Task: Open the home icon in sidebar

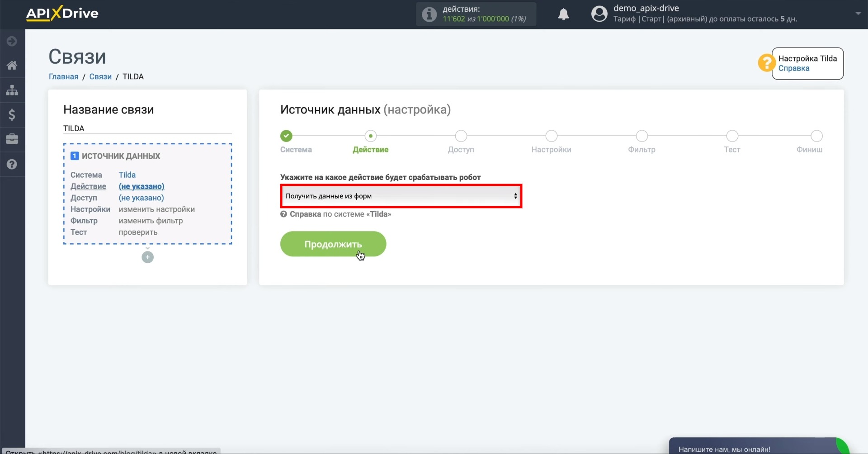Action: (12, 65)
